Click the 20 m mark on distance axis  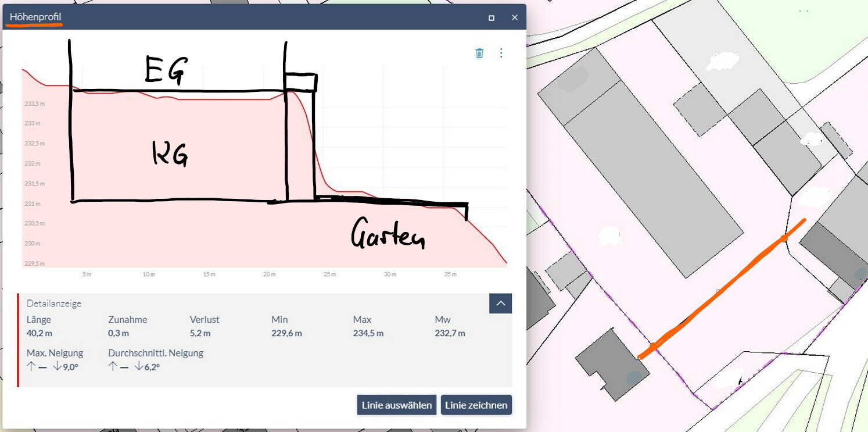(x=269, y=274)
